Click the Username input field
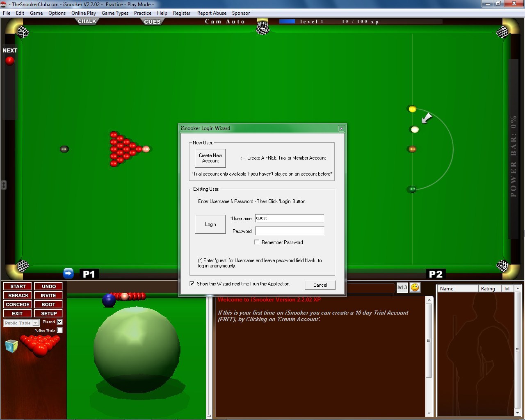 (290, 218)
